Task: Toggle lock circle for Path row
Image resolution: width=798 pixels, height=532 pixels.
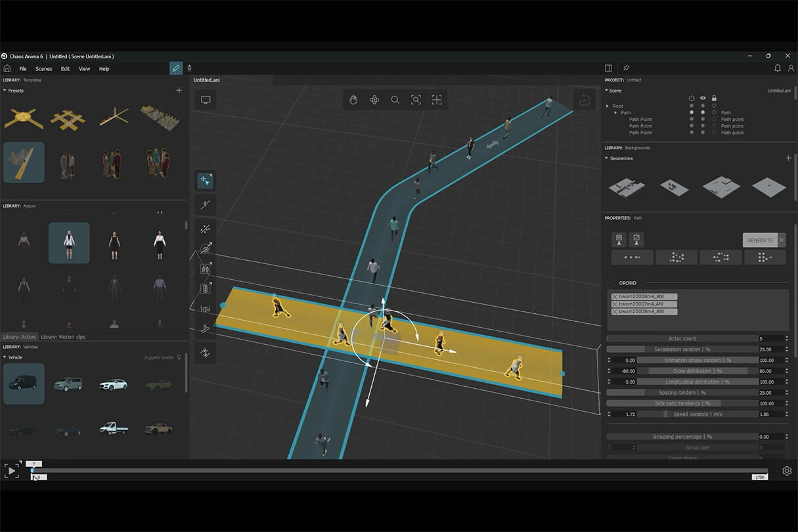Action: [x=714, y=113]
